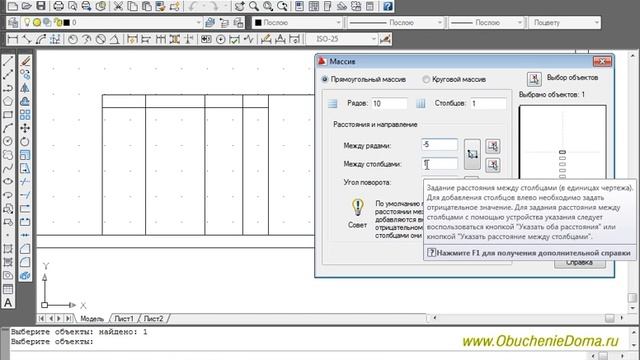Open the Поцвету plot style dropdown
This screenshot has width=640, height=360.
[x=565, y=22]
